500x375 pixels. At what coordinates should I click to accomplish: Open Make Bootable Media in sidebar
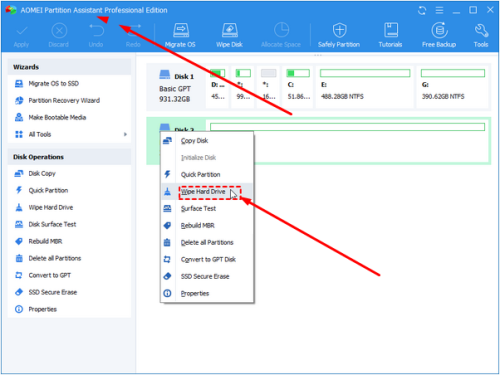[x=57, y=117]
